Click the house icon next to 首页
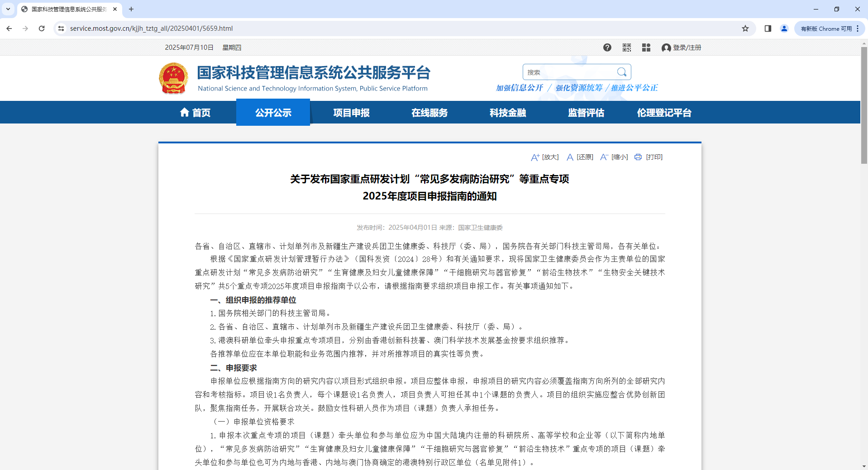Image resolution: width=868 pixels, height=470 pixels. (185, 113)
